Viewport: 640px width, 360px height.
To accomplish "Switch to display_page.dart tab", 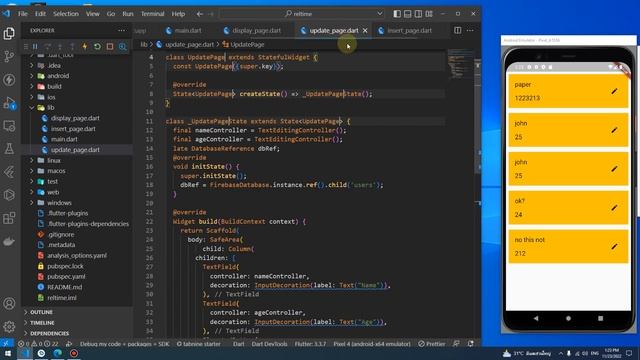I will tap(252, 31).
